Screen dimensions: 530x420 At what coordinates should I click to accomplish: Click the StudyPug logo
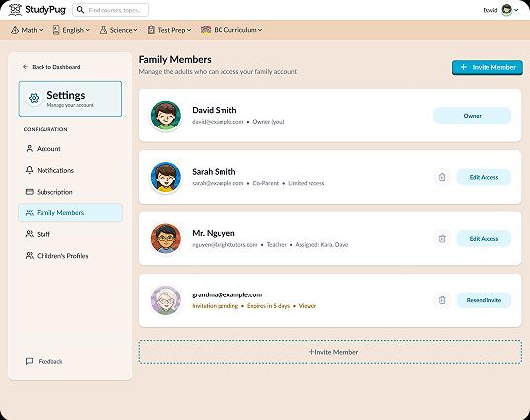38,10
